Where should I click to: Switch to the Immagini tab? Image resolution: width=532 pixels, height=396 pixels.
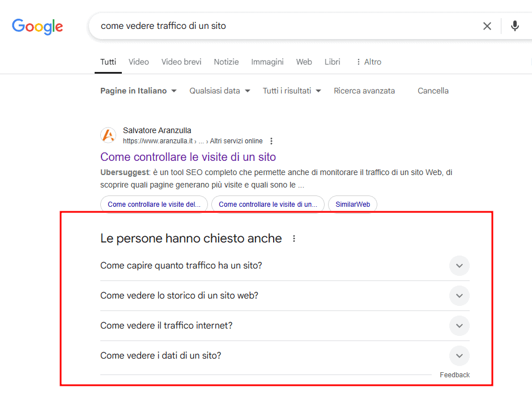pos(267,62)
